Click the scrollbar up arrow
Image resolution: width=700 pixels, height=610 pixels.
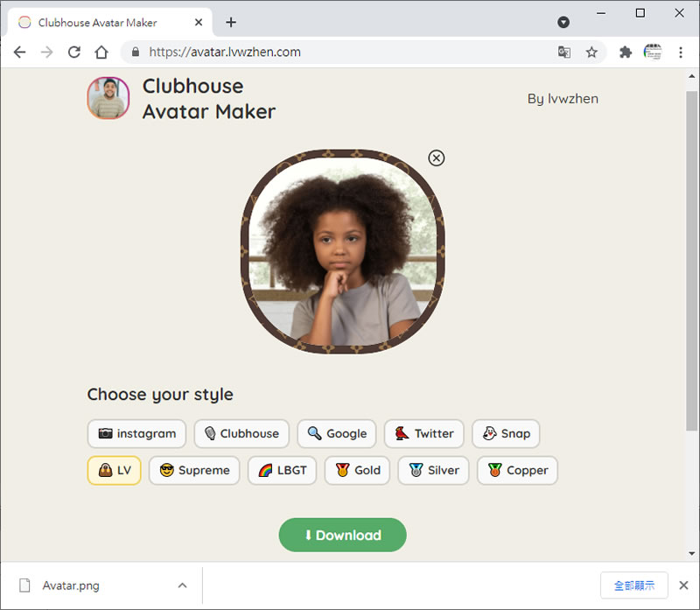tap(692, 76)
